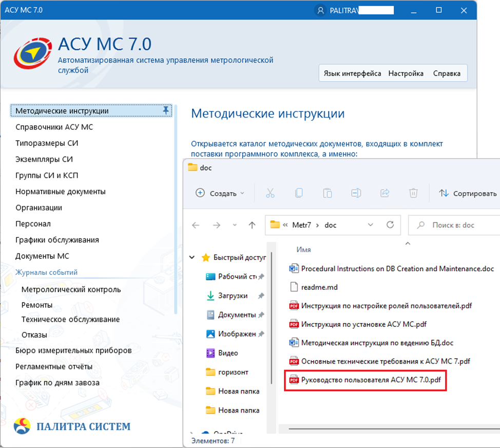
Task: Expand hidden path segments in address bar
Action: point(285,225)
